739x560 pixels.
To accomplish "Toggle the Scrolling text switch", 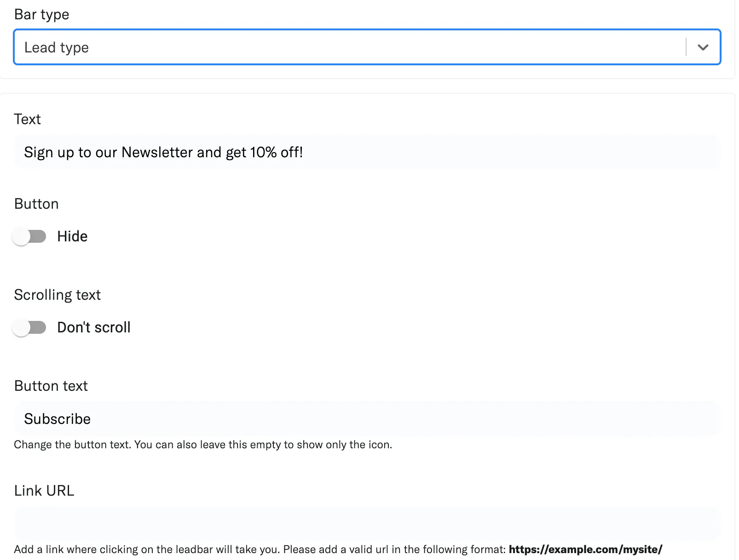I will (29, 327).
